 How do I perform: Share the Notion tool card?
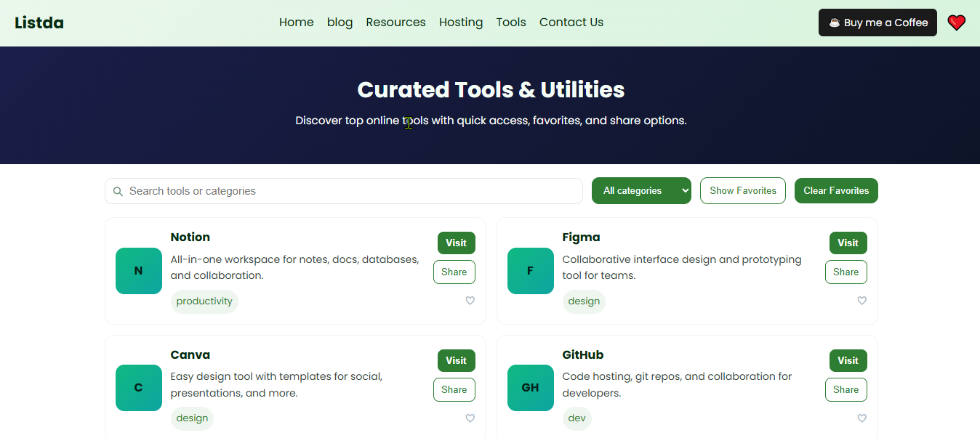[454, 272]
